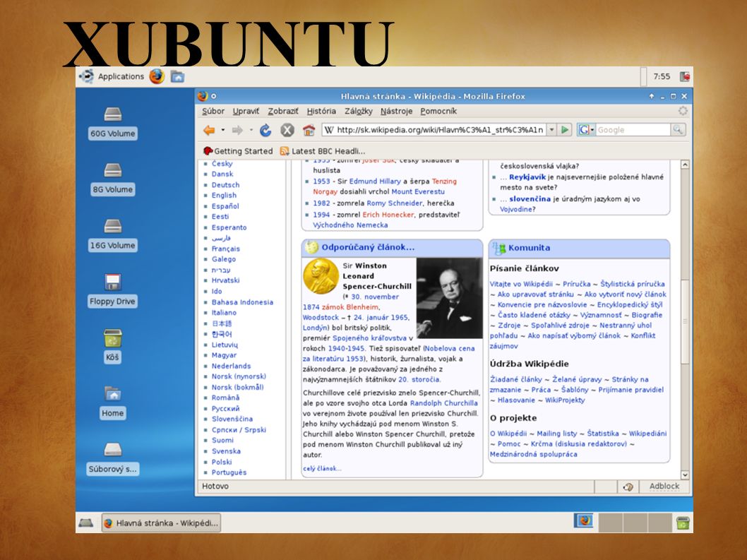
Task: Open the English language link
Action: [x=224, y=195]
